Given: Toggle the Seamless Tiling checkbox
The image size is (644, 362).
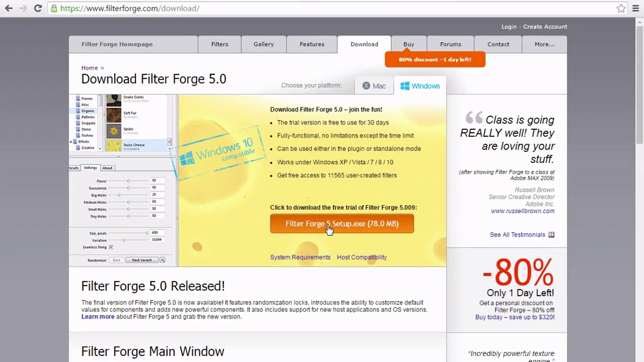Looking at the screenshot, I should (x=111, y=247).
